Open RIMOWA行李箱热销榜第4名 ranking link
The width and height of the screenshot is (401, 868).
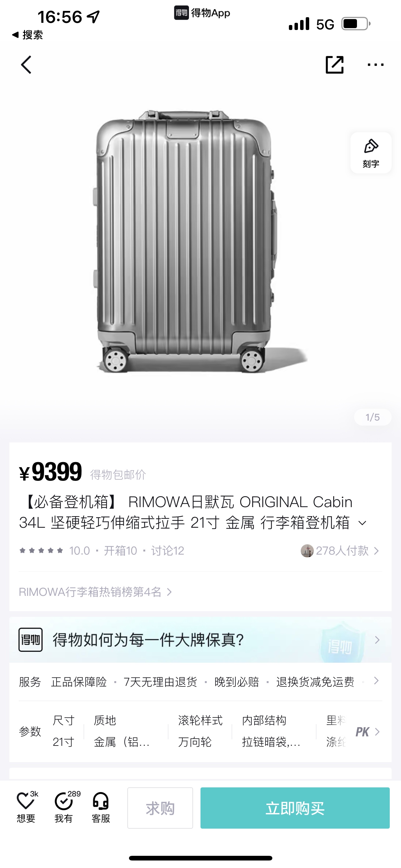point(95,592)
